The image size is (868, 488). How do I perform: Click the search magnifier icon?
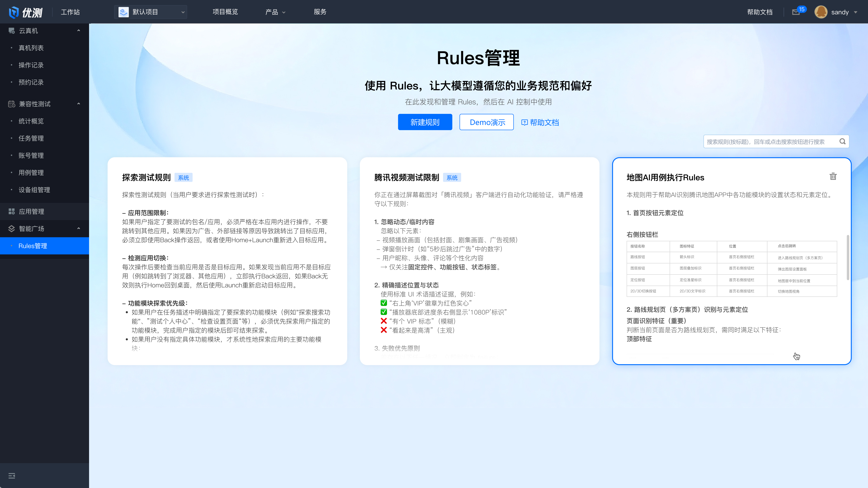(842, 141)
